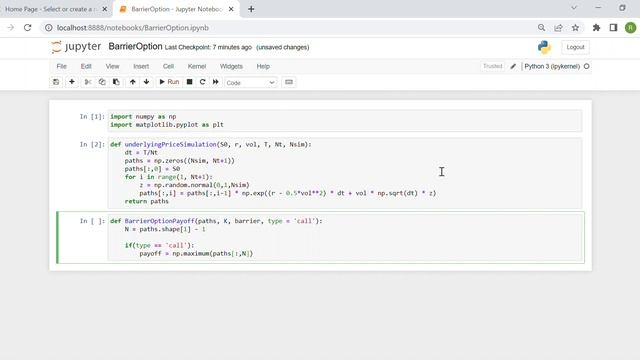Close the BarrierOption browser tab
This screenshot has height=360, width=640.
pyautogui.click(x=231, y=9)
